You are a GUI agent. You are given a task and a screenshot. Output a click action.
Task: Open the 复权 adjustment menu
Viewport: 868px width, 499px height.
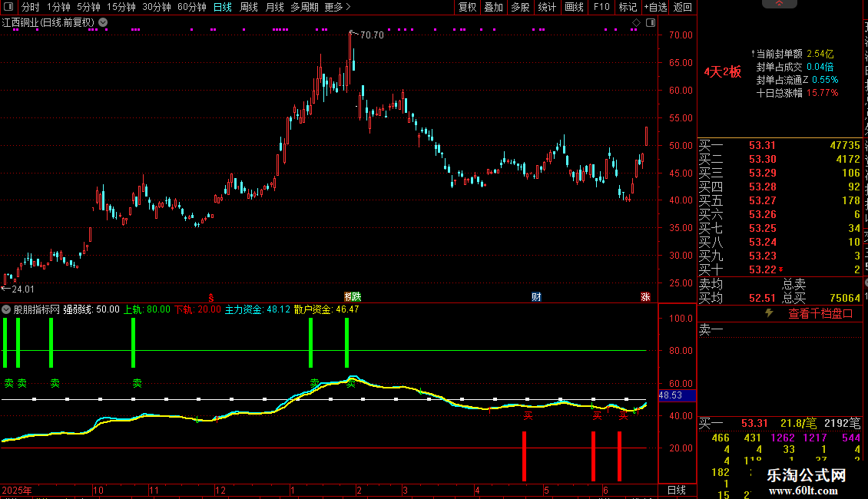(x=468, y=7)
